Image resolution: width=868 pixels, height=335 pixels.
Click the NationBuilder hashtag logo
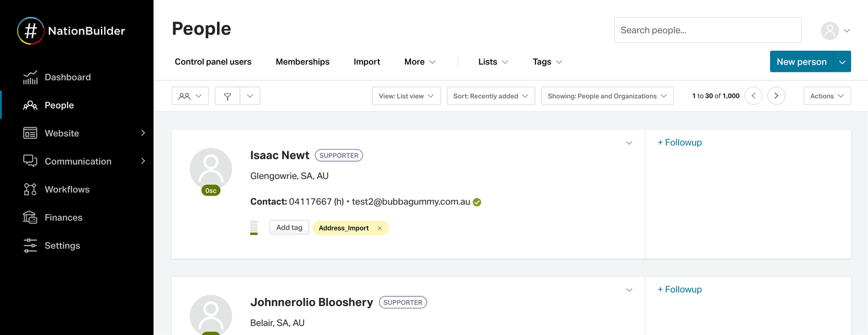coord(30,31)
